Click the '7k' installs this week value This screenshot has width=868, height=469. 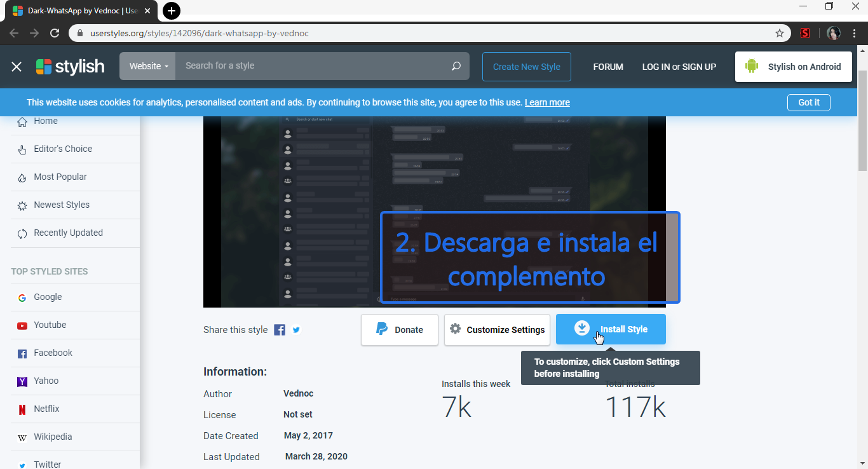coord(457,407)
